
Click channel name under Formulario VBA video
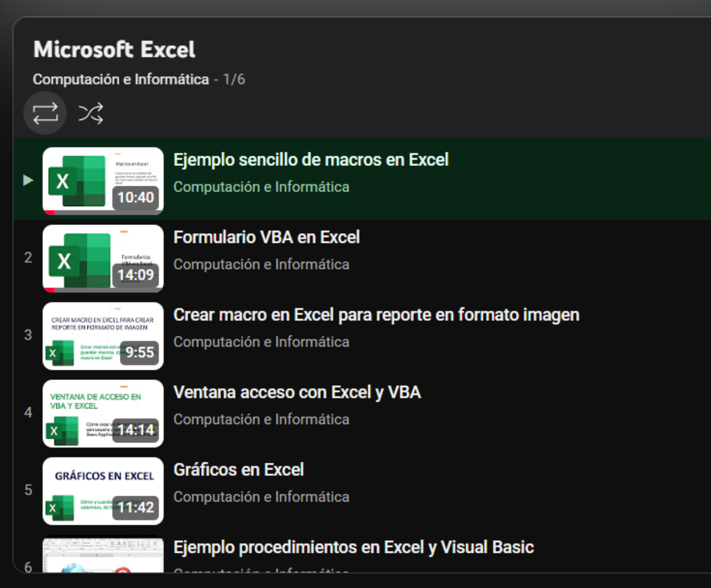[x=261, y=265]
